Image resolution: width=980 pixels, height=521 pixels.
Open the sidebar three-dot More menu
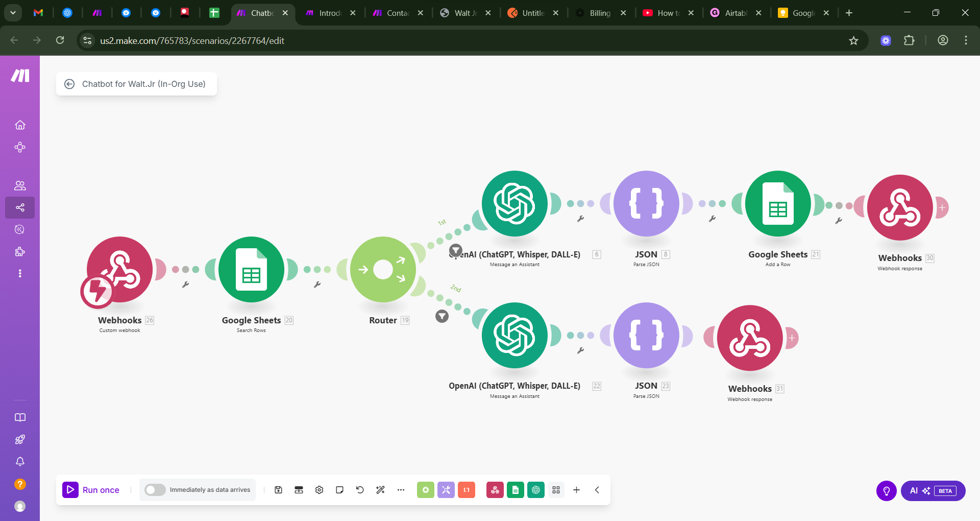(20, 273)
